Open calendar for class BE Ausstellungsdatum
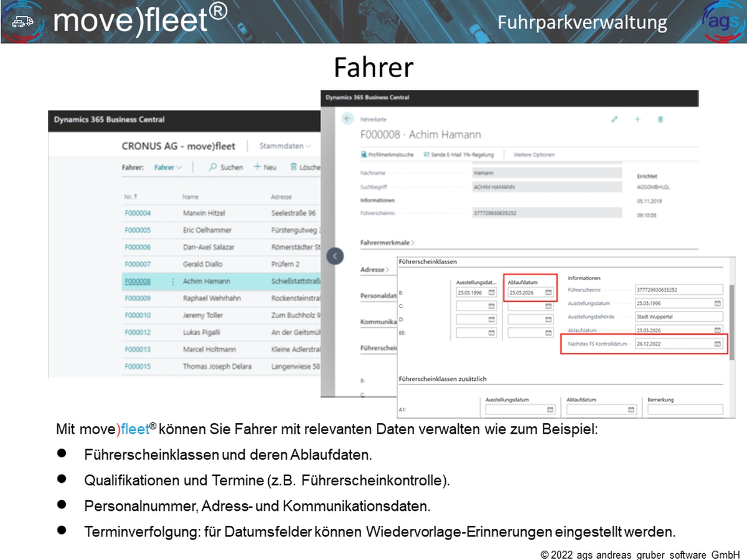 pos(491,333)
